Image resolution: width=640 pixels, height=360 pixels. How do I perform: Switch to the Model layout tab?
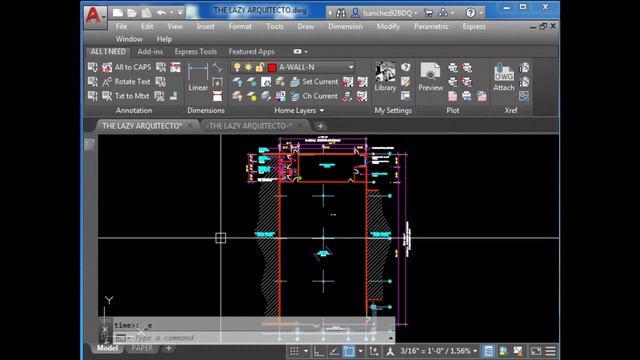click(107, 348)
